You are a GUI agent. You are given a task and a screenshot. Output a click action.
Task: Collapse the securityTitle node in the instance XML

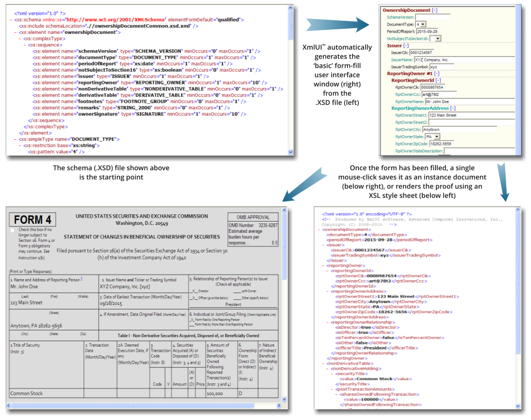tap(332, 374)
